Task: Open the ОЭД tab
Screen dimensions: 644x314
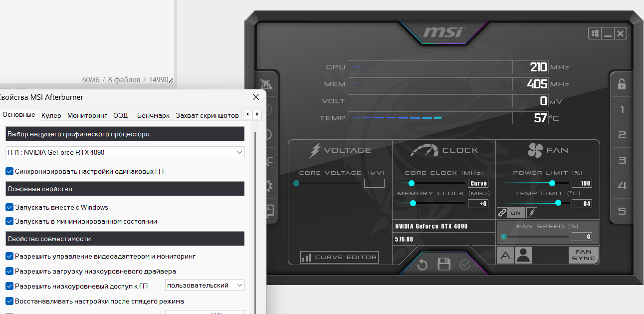Action: (x=120, y=115)
